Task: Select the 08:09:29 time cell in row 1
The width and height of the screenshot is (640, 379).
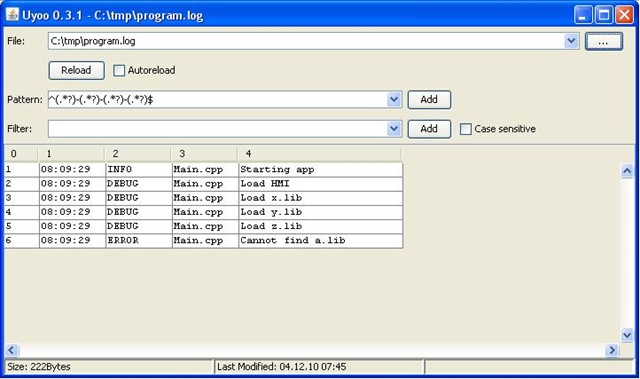Action: click(x=72, y=170)
